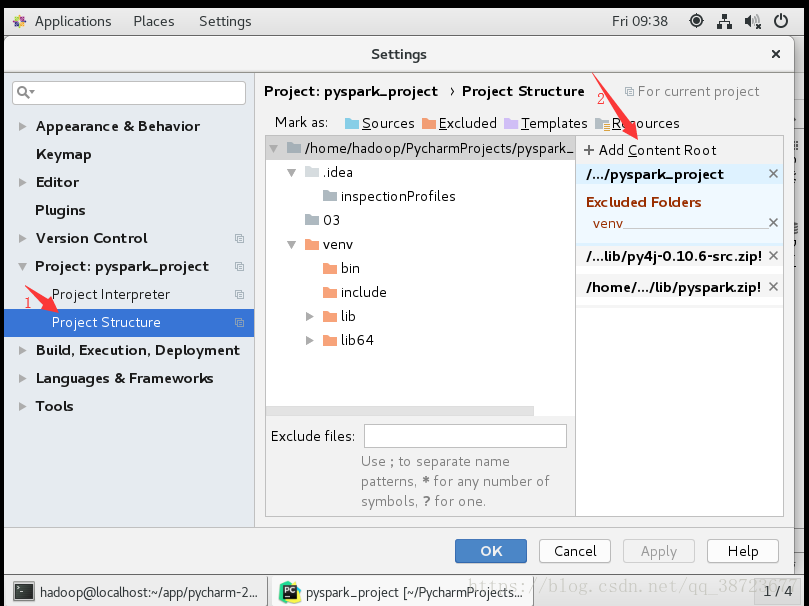Select the /home/.../lib/pyspark.zip! entry
This screenshot has width=809, height=606.
(673, 287)
